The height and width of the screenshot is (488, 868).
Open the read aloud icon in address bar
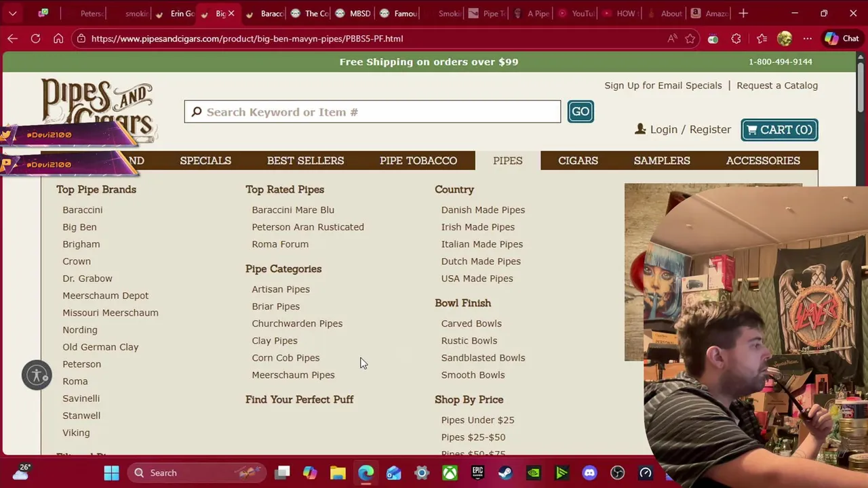(672, 39)
